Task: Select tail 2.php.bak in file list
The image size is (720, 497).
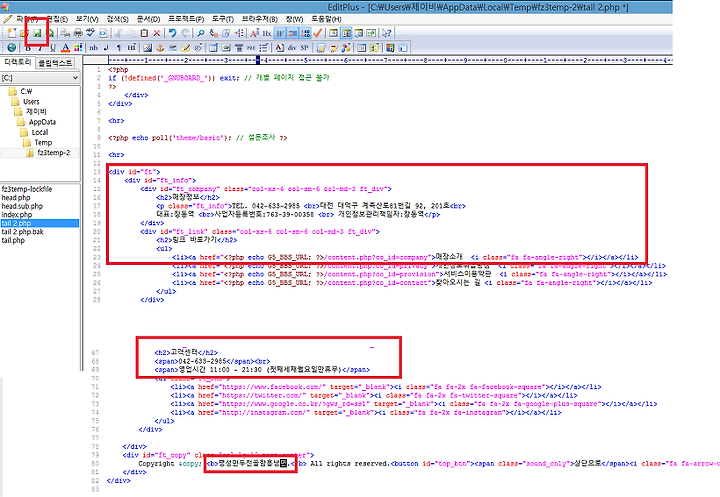Action: pyautogui.click(x=22, y=232)
